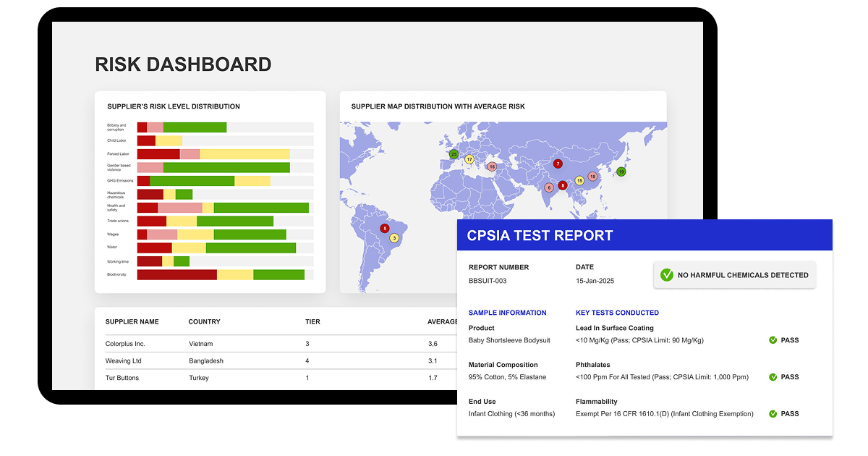Screen dimensions: 868x456
Task: Click the Water chart label
Action: coord(112,248)
